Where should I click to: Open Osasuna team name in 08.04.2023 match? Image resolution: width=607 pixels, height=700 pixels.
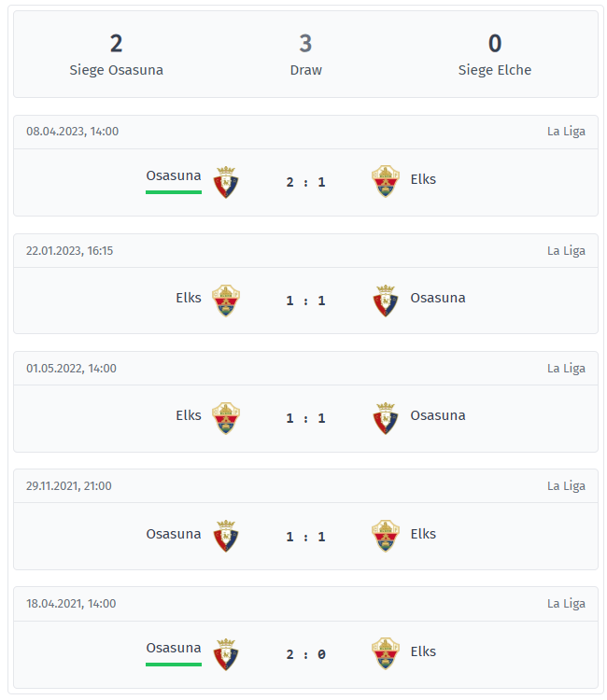pos(174,175)
